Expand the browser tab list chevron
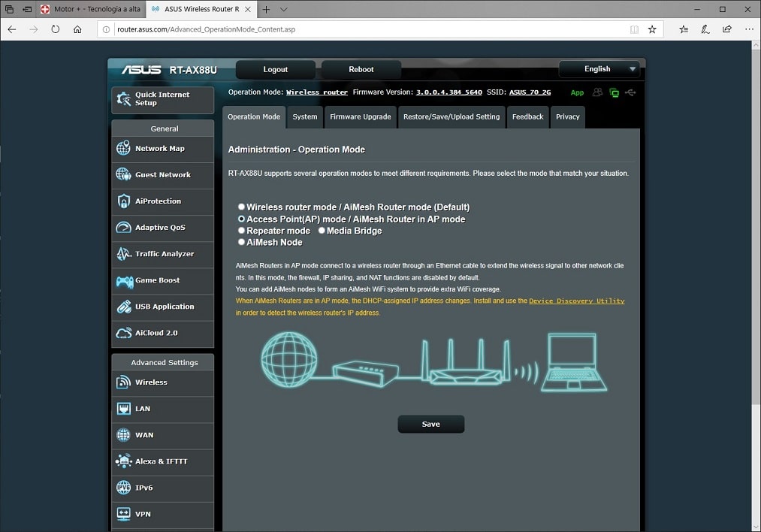 tap(283, 10)
